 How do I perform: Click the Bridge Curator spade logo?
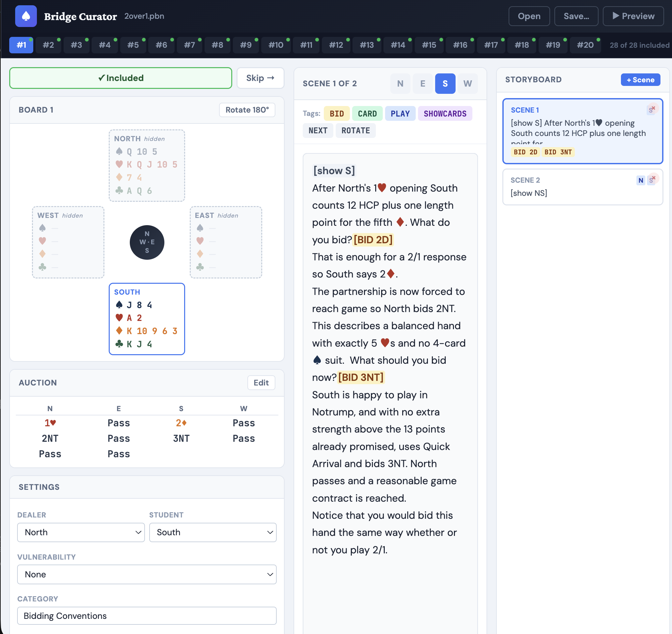[26, 16]
